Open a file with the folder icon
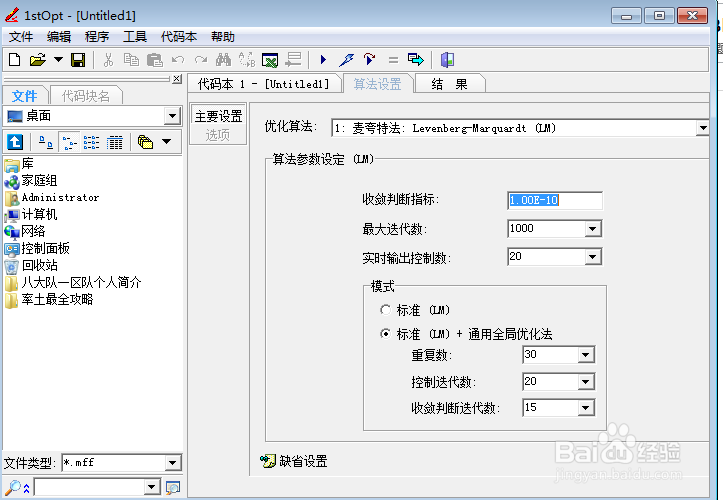Image resolution: width=723 pixels, height=500 pixels. click(x=38, y=60)
